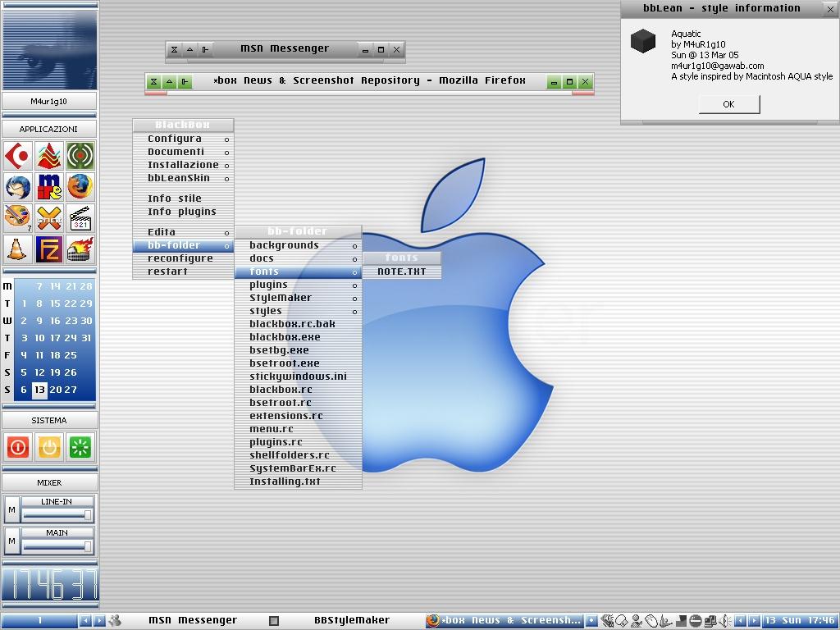
Task: Click the MSN buddies icon in the taskbar
Action: point(115,620)
